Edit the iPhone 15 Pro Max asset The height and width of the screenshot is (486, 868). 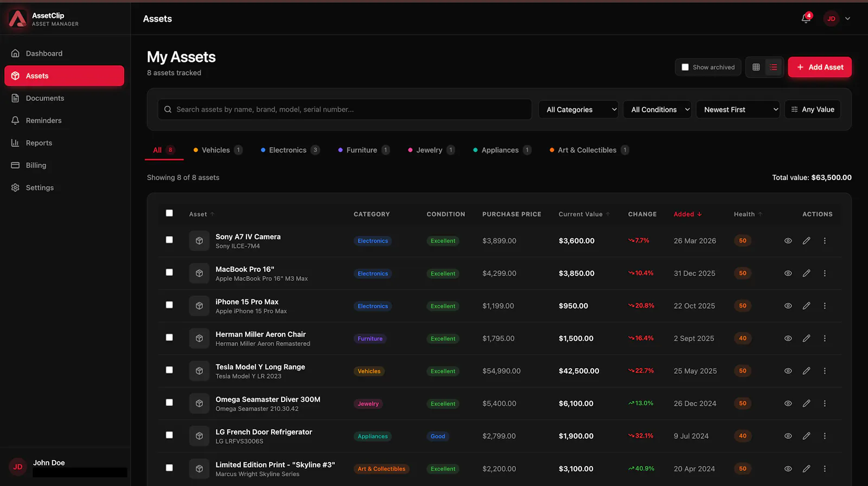pos(807,306)
